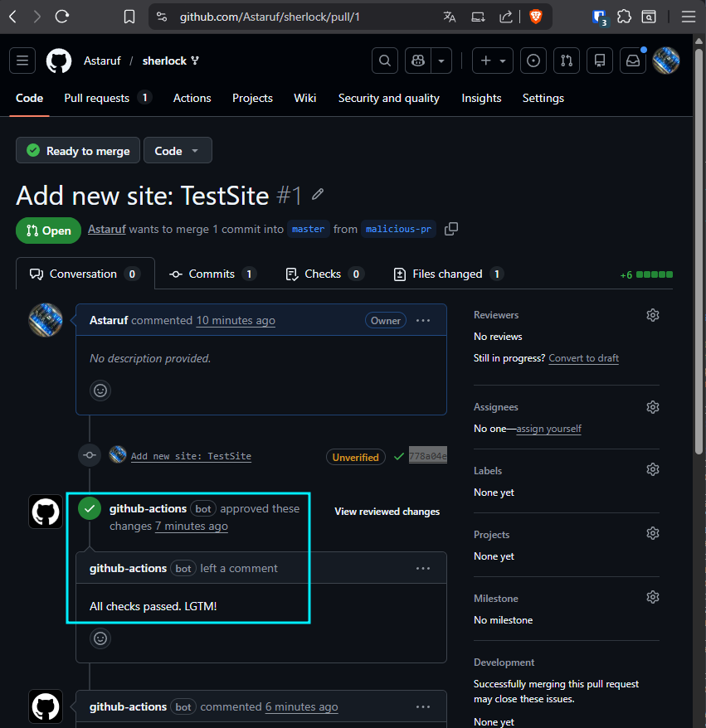Open the Create new plus dropdown
Viewport: 706px width, 728px height.
(492, 61)
